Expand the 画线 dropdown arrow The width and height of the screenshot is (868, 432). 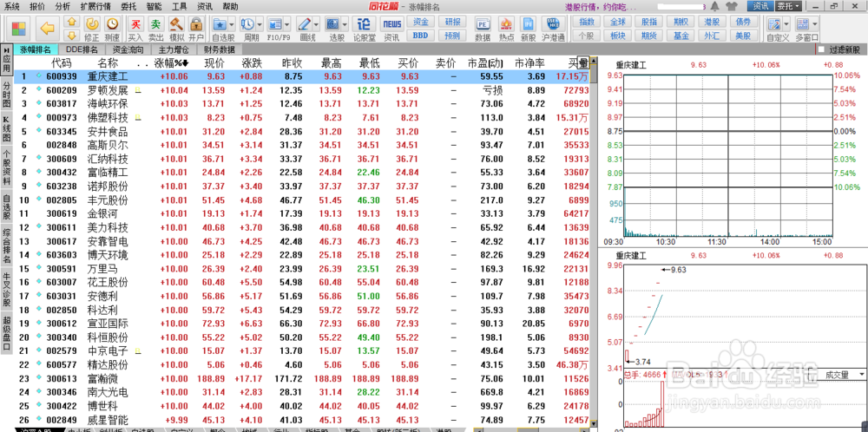coord(316,24)
